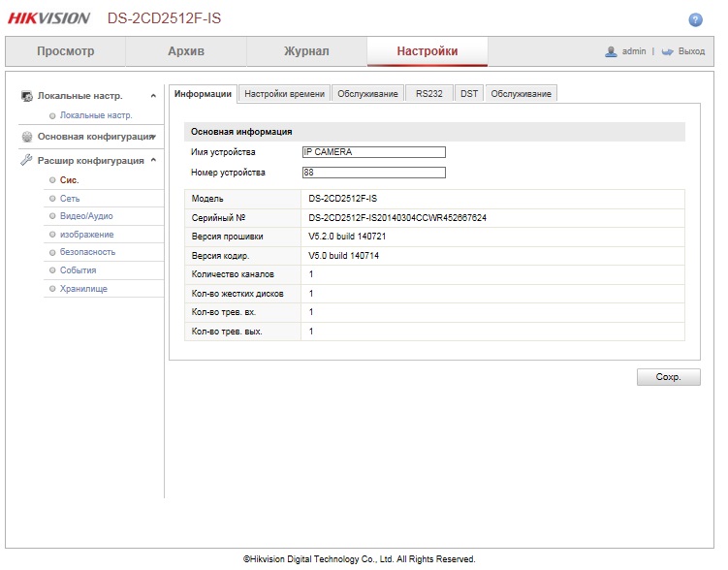
Task: Click the Кол-во трев. вых. label
Action: click(x=227, y=332)
